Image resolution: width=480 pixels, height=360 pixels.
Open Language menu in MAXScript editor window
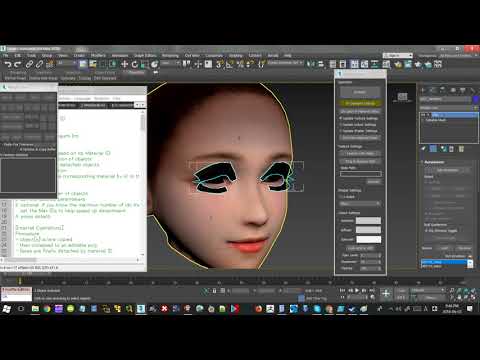tap(82, 98)
